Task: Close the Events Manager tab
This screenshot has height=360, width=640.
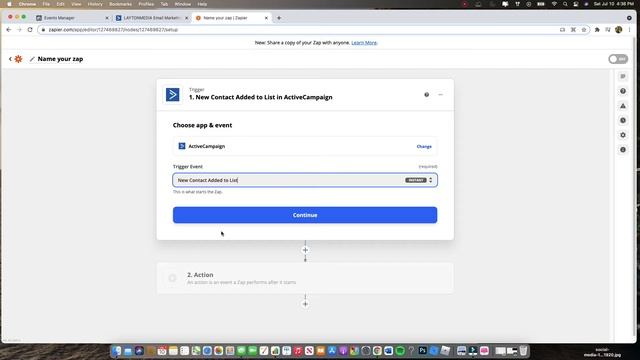Action: (107, 18)
